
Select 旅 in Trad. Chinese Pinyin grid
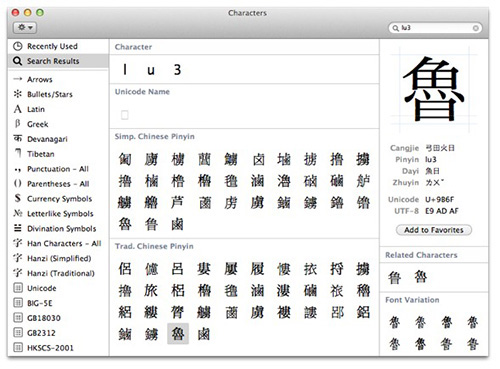151,290
